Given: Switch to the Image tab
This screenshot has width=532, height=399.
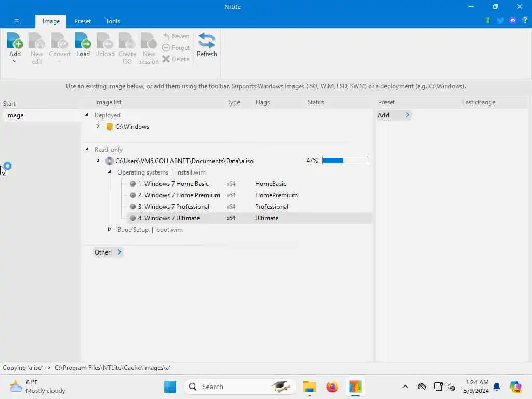Looking at the screenshot, I should 51,21.
